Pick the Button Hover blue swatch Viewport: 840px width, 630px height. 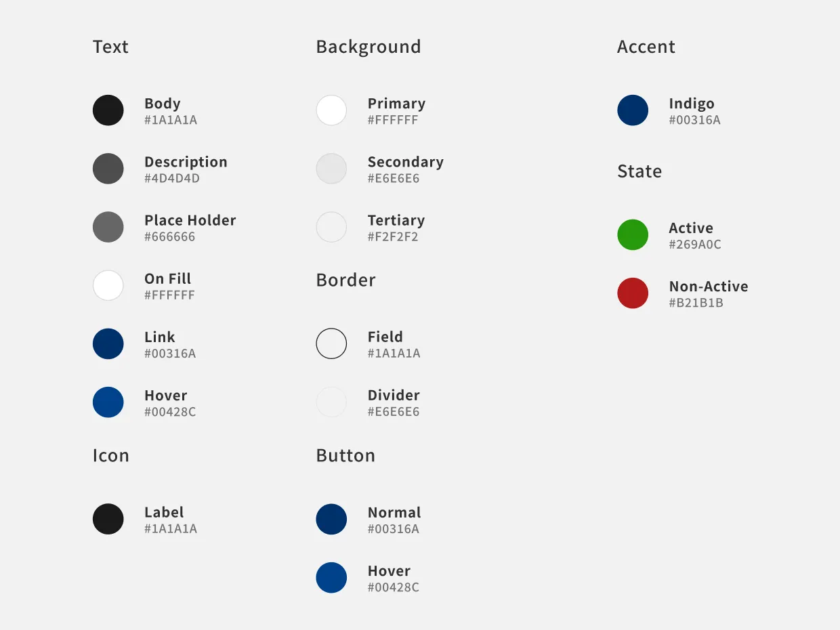tap(331, 578)
